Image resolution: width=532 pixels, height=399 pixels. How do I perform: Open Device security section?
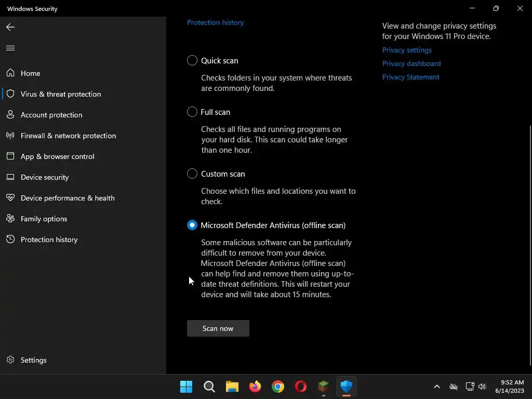83,177
